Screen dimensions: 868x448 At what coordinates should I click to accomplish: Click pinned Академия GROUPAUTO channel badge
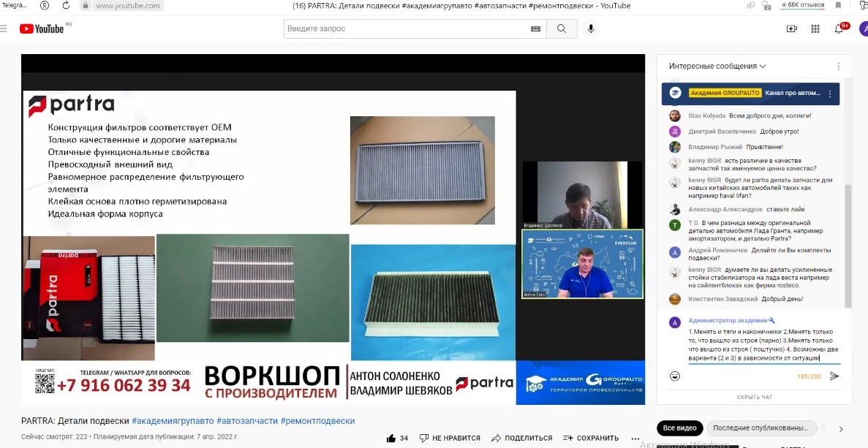click(725, 93)
